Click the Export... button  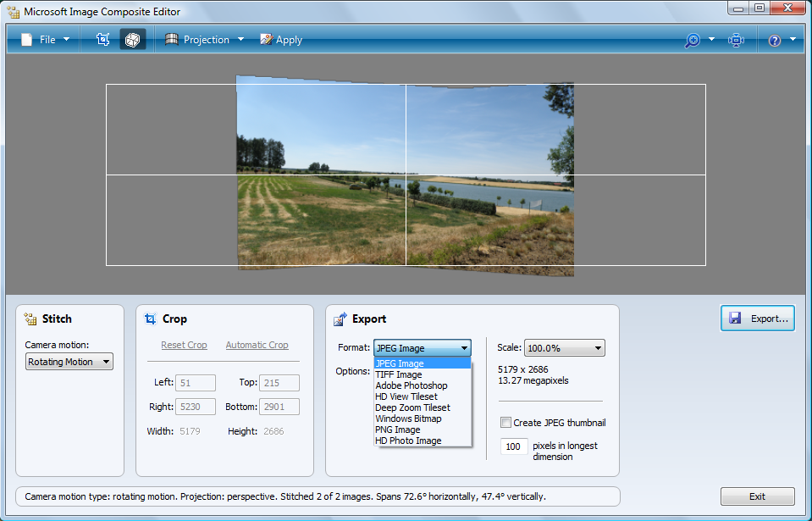coord(758,319)
